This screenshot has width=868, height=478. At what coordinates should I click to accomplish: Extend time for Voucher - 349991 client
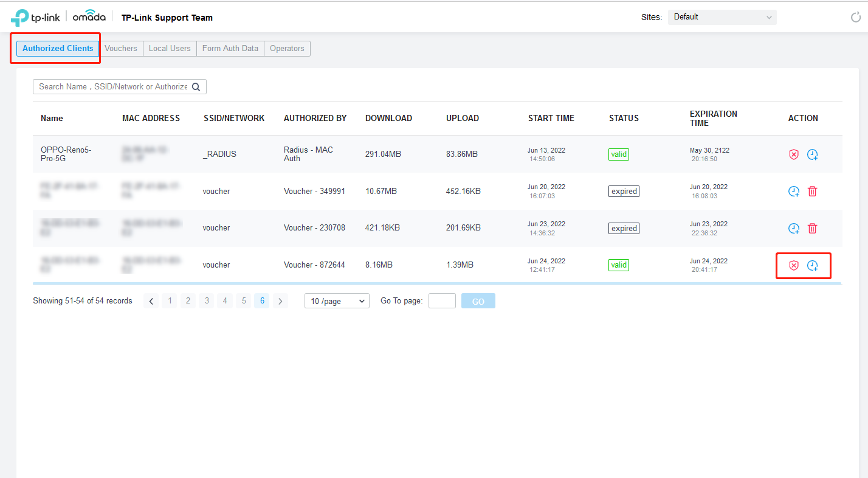pyautogui.click(x=794, y=192)
